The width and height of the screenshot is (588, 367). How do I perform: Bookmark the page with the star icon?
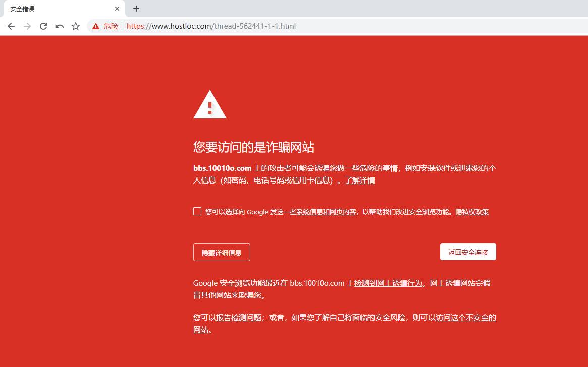tap(76, 26)
